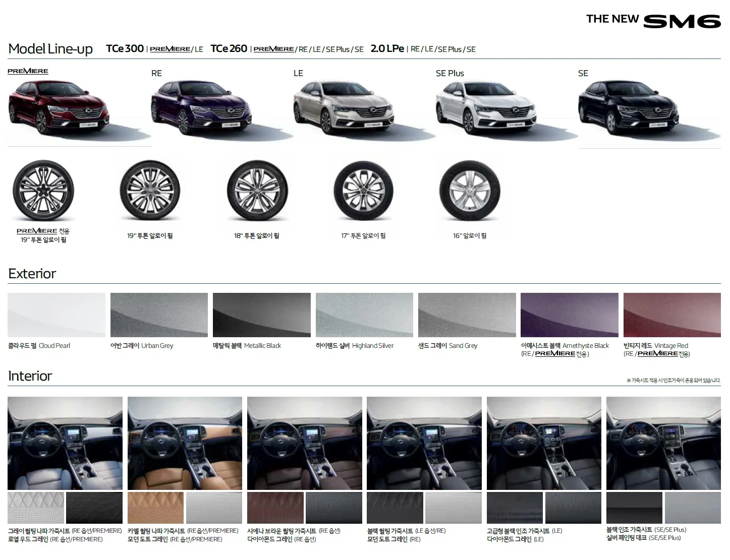The image size is (730, 560).
Task: Click the Model Line-up section title
Action: (x=50, y=49)
